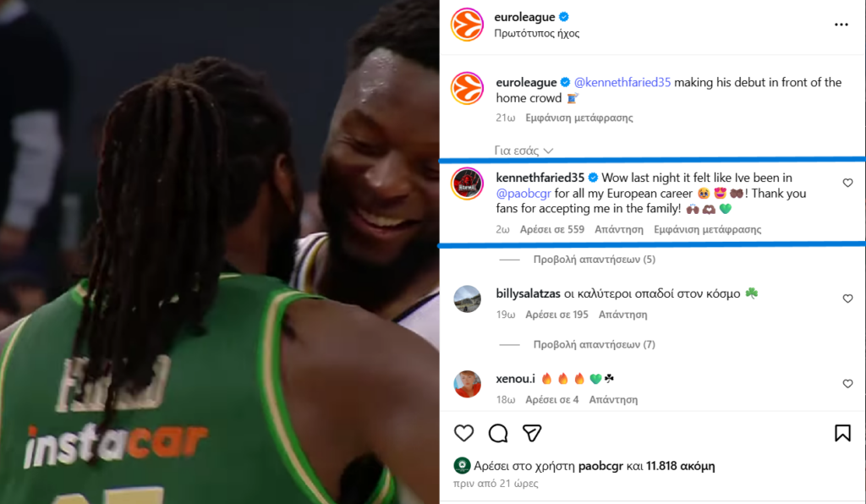The height and width of the screenshot is (504, 866).
Task: Expand the 'Για εσάς' comment sort dropdown
Action: [523, 151]
